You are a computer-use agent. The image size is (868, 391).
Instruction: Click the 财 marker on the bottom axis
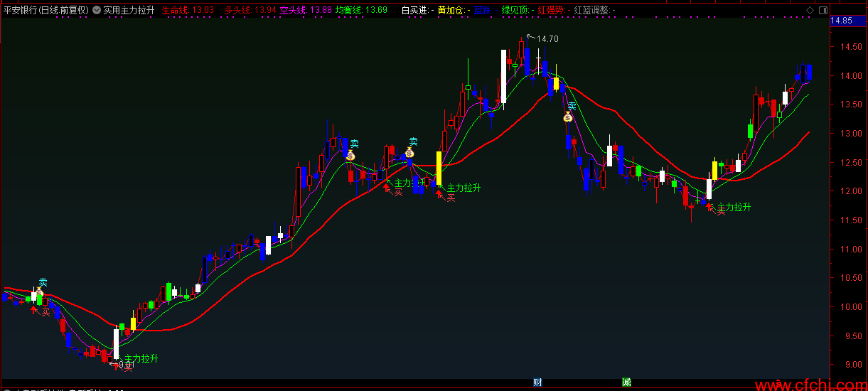[538, 382]
